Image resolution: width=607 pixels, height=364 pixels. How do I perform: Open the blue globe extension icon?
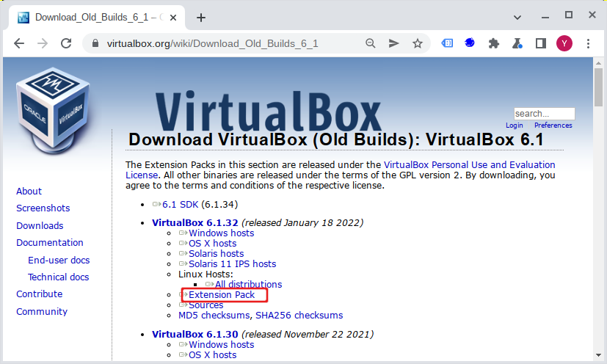tap(470, 43)
